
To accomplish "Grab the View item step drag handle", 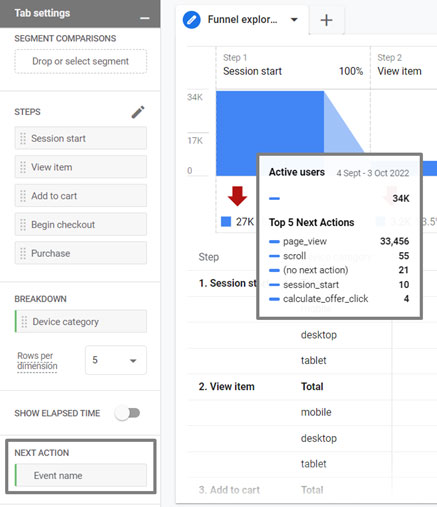I will (23, 167).
